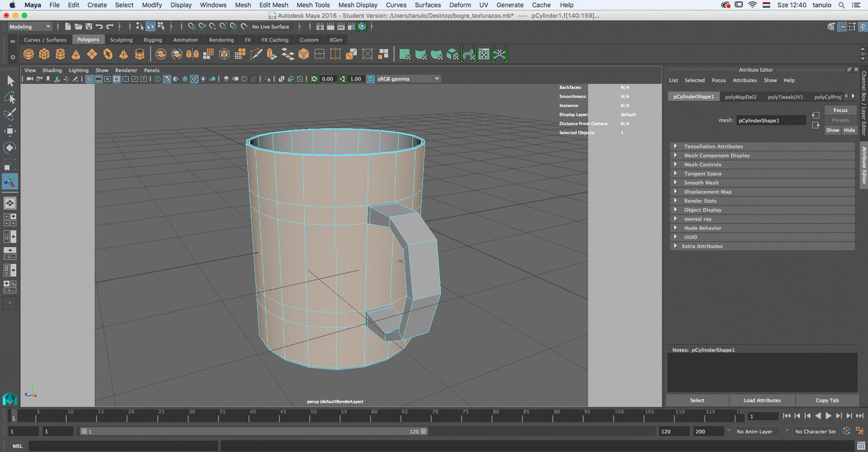Open the Mesh Tools menu
868x452 pixels.
312,5
